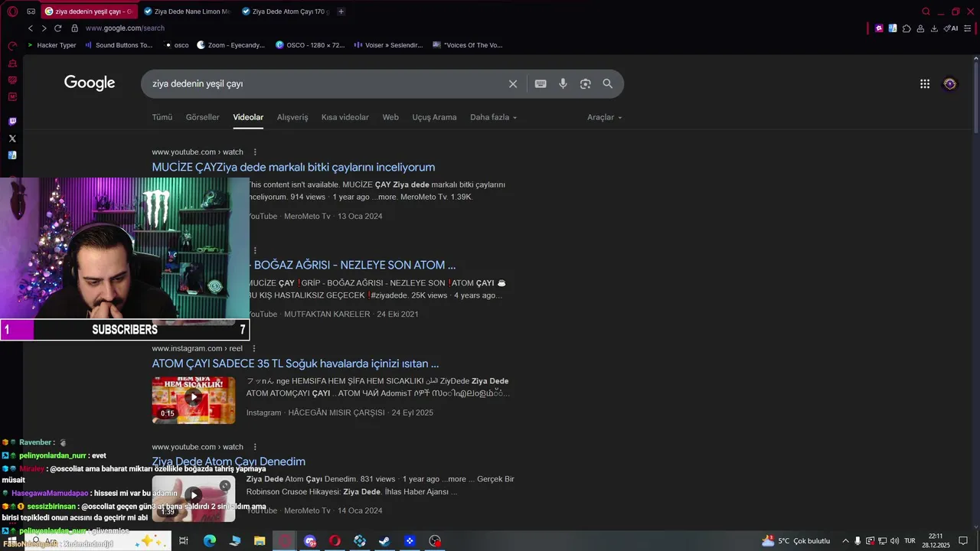The image size is (980, 551).
Task: Open options for instagram.com reel result
Action: (255, 349)
